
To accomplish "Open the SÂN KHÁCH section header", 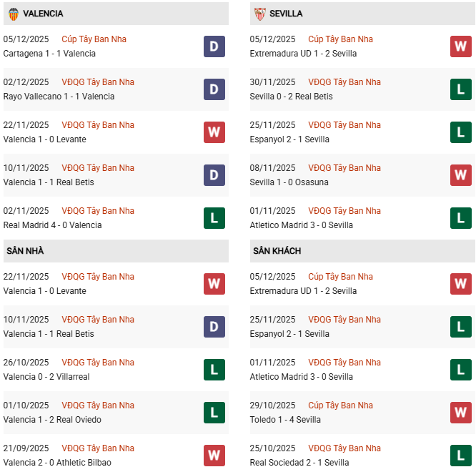I will coord(277,251).
